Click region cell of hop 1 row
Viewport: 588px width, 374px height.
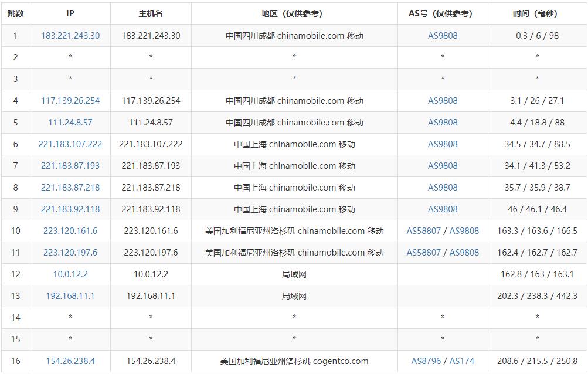294,36
